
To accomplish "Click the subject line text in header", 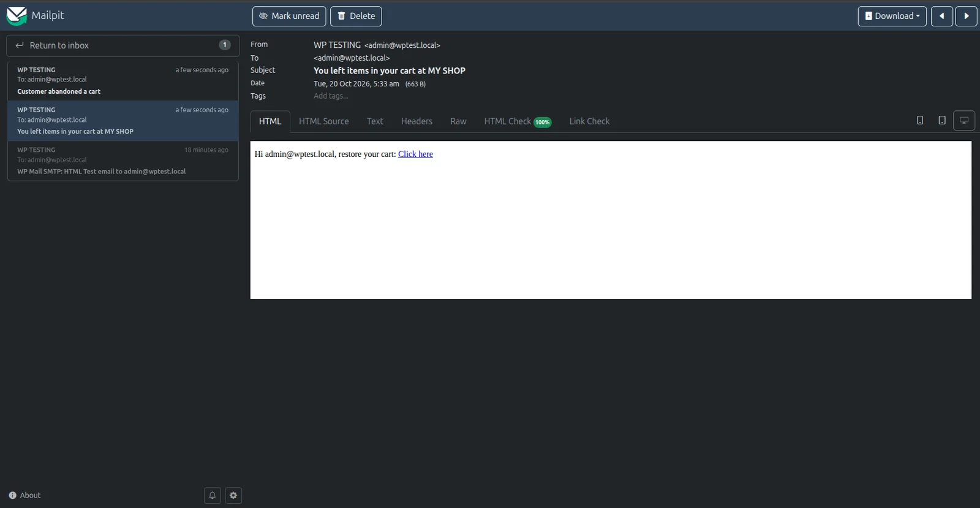I will tap(390, 70).
